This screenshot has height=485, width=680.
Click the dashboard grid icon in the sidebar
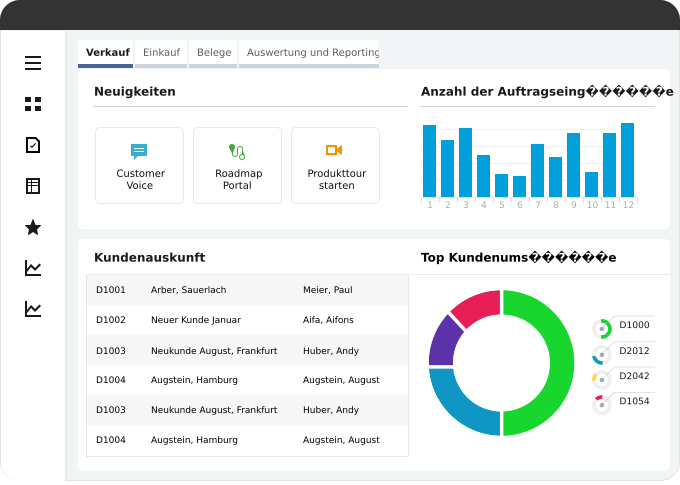(33, 104)
